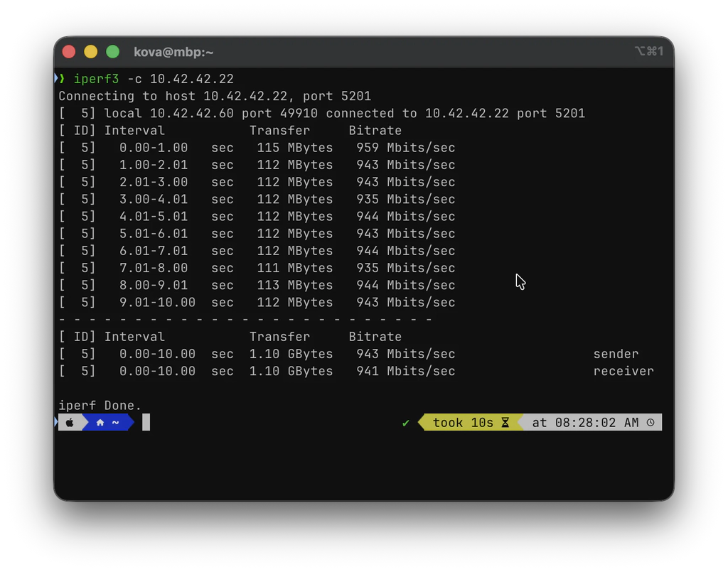This screenshot has height=572, width=728.
Task: Minimize the terminal using the yellow button
Action: [x=90, y=51]
